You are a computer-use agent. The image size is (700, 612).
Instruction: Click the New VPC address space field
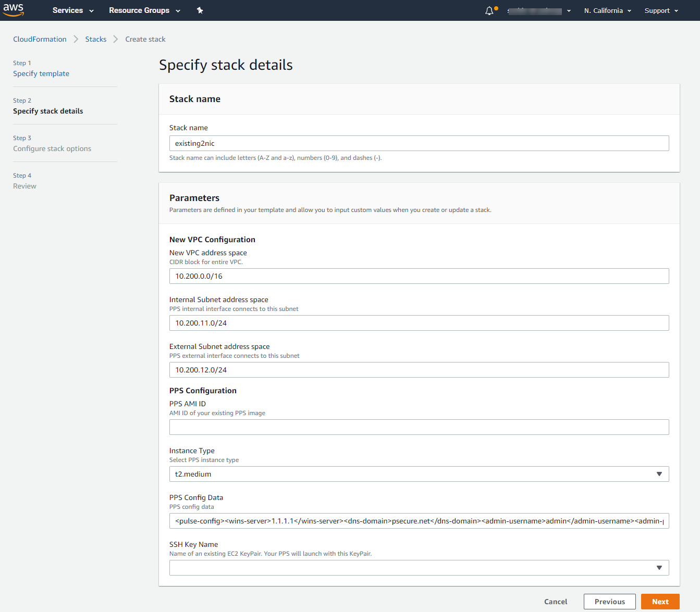tap(419, 276)
